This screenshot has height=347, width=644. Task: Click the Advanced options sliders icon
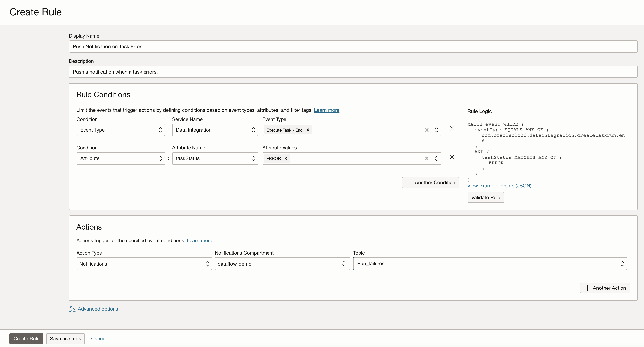72,309
